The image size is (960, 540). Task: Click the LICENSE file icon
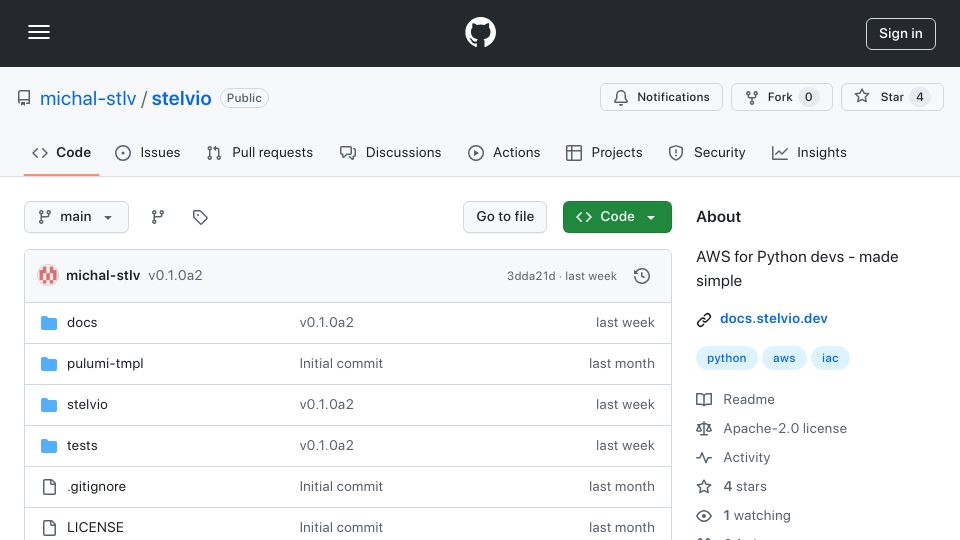pyautogui.click(x=49, y=528)
